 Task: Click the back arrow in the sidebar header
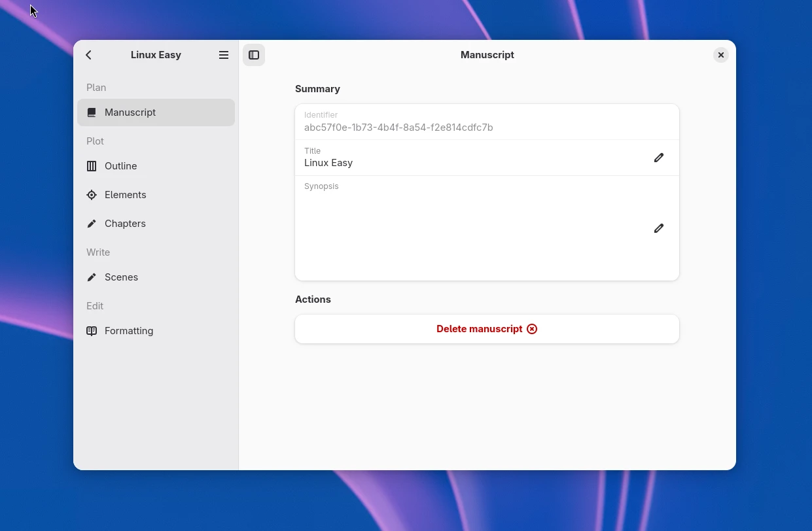[x=89, y=55]
